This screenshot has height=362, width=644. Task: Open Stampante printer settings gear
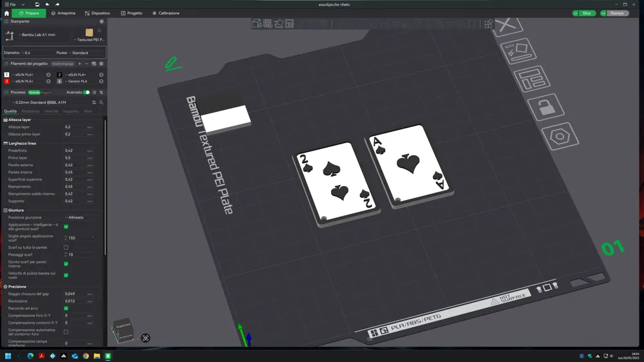[102, 21]
